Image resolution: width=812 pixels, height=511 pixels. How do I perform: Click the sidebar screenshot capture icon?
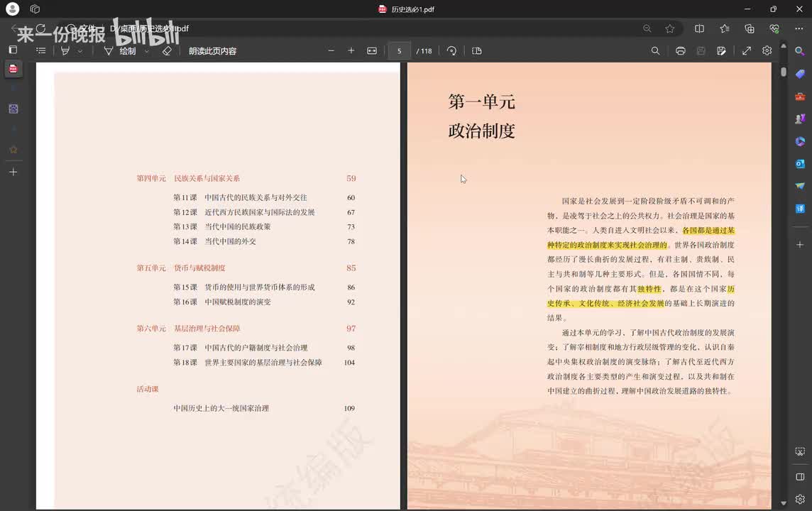pyautogui.click(x=800, y=451)
